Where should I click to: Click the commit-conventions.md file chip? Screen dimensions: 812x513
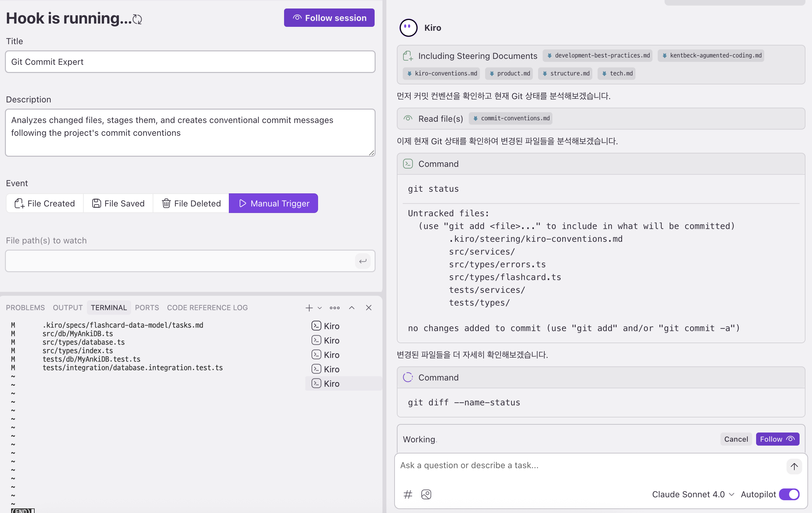pyautogui.click(x=511, y=118)
